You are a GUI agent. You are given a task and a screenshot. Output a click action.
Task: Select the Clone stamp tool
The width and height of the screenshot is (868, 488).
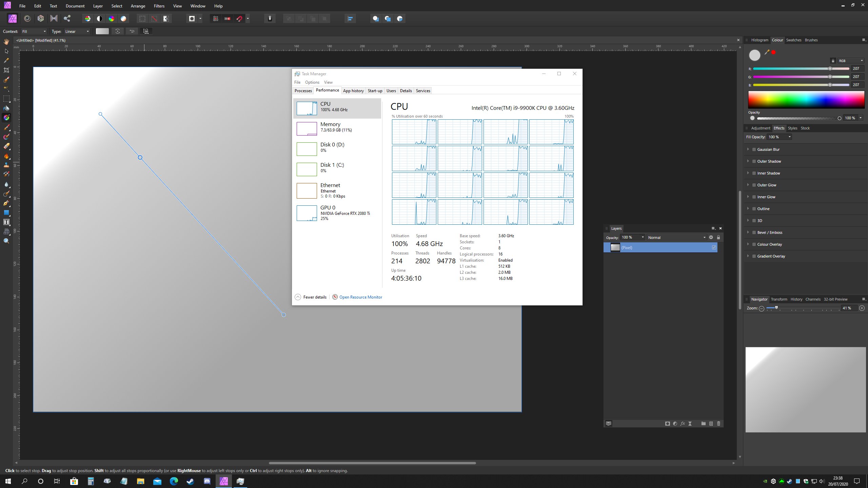(6, 165)
